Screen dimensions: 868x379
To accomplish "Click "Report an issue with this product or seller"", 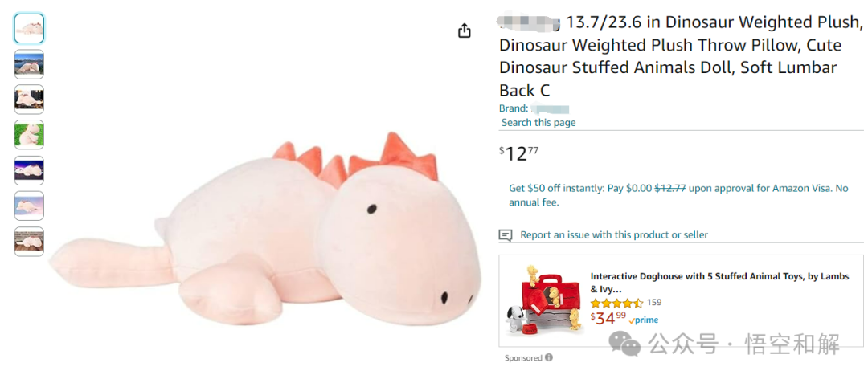I will [614, 235].
